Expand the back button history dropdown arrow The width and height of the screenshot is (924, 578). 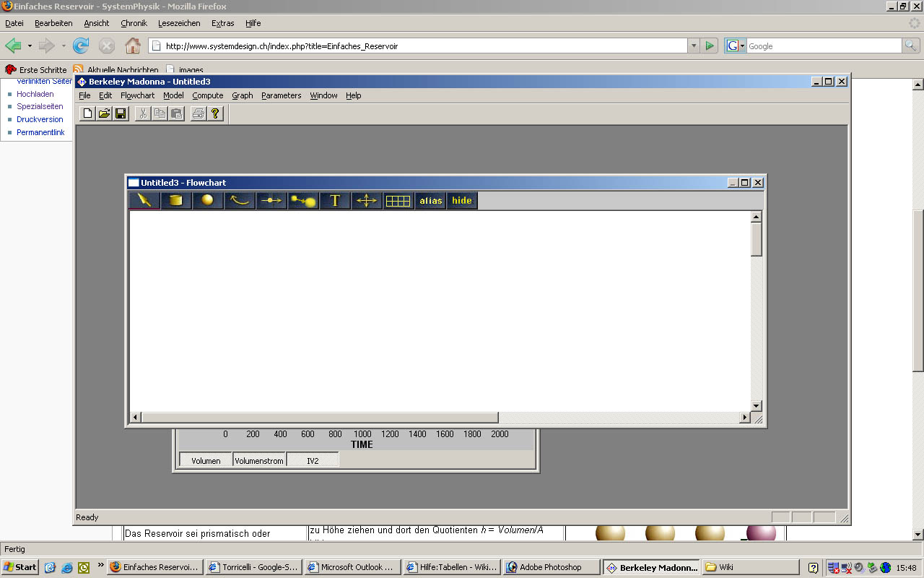[30, 46]
